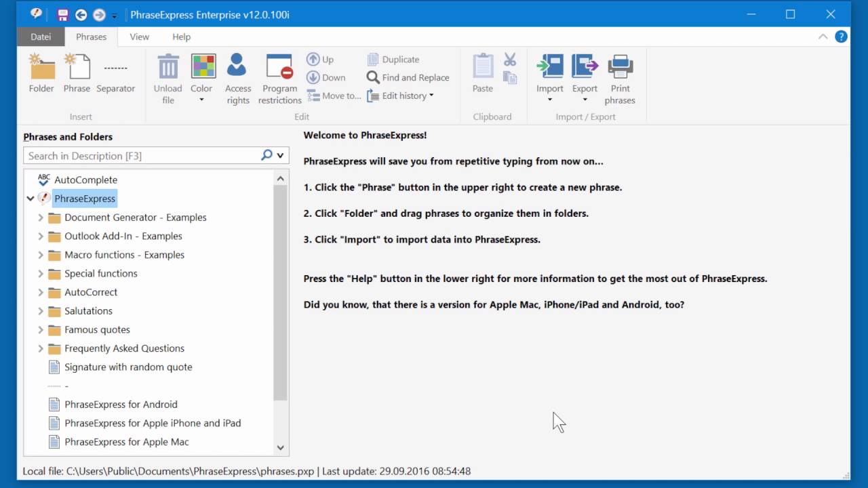Screen dimensions: 868x488
Task: Open Access rights
Action: coord(238,79)
